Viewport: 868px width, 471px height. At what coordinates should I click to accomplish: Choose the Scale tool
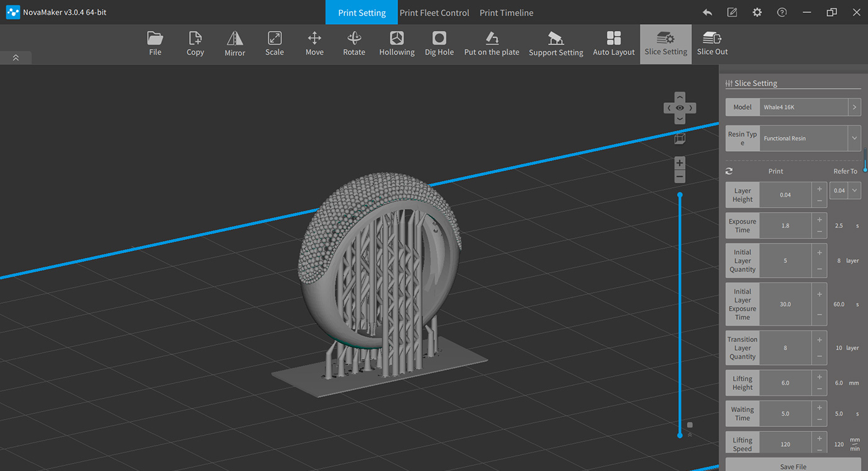tap(275, 44)
